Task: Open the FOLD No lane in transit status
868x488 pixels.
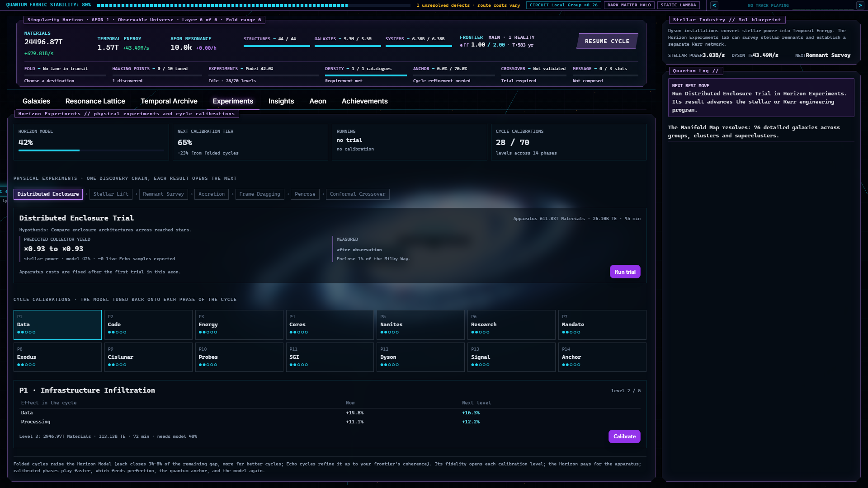Action: pyautogui.click(x=65, y=75)
